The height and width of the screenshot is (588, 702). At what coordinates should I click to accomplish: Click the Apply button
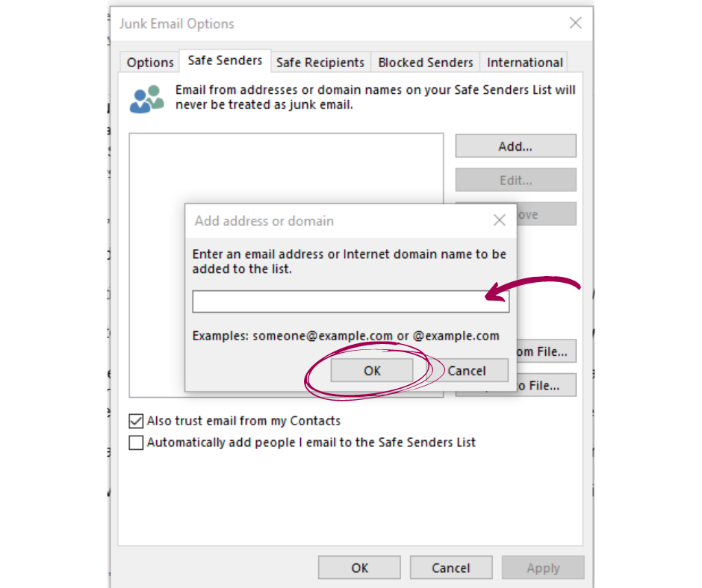(543, 567)
